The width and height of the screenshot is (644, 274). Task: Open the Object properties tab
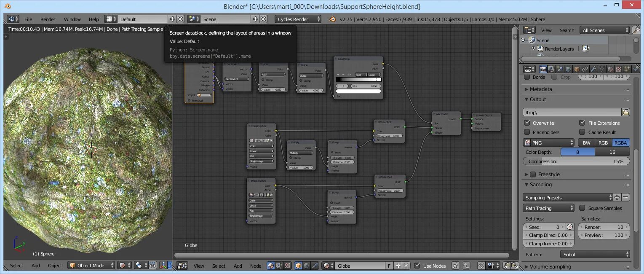click(577, 69)
